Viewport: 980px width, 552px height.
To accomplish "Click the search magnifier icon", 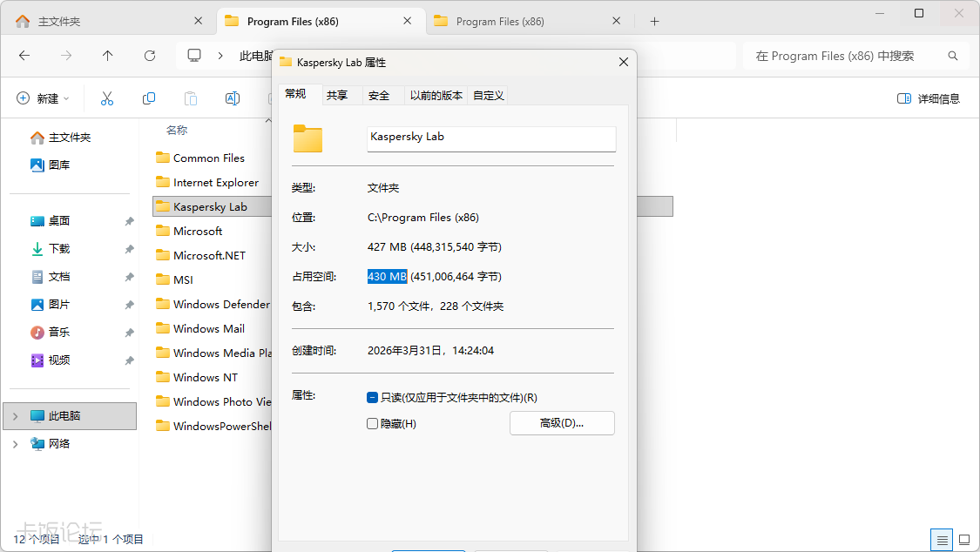I will click(952, 56).
